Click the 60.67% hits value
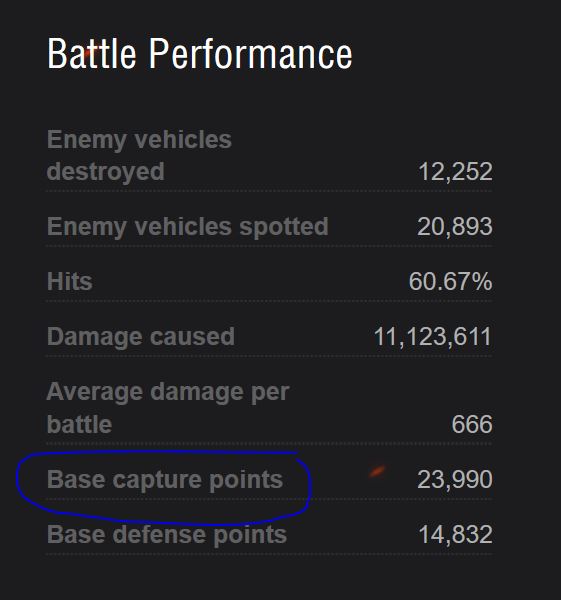Image resolution: width=561 pixels, height=600 pixels. [450, 282]
